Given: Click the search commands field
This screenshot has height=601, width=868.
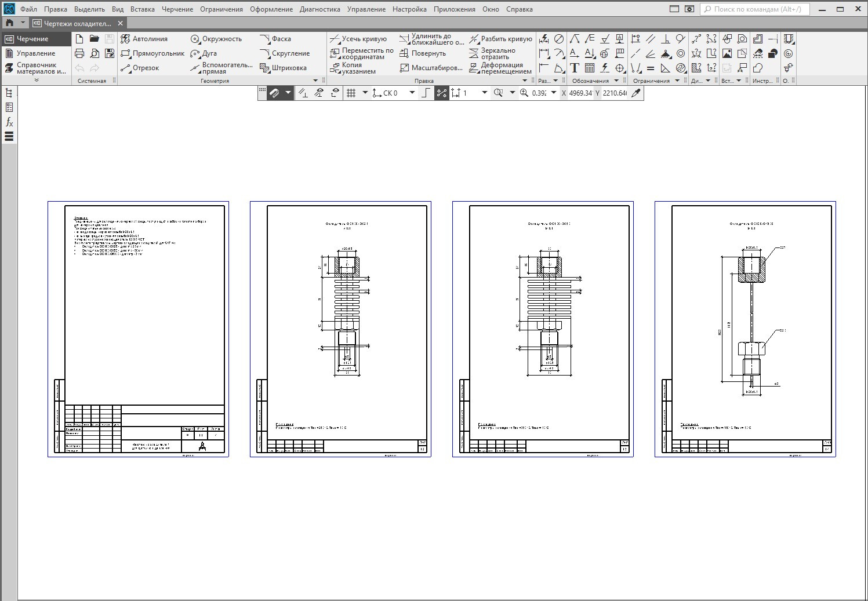Looking at the screenshot, I should coord(756,9).
